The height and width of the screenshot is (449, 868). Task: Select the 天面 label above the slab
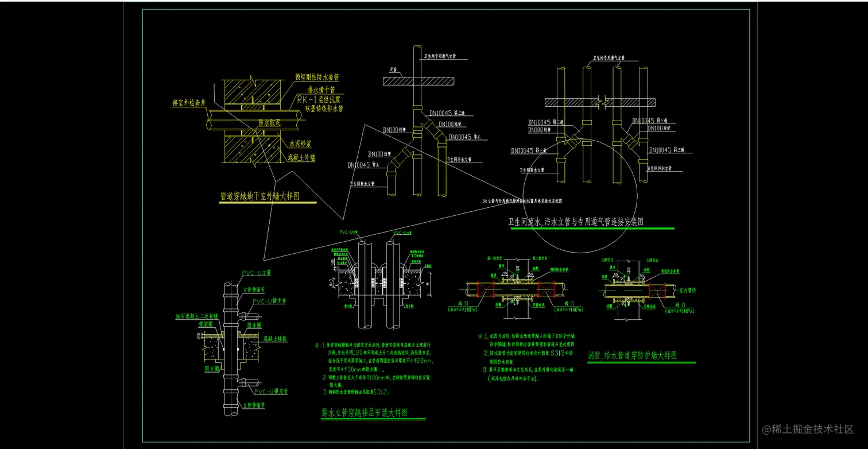(393, 69)
